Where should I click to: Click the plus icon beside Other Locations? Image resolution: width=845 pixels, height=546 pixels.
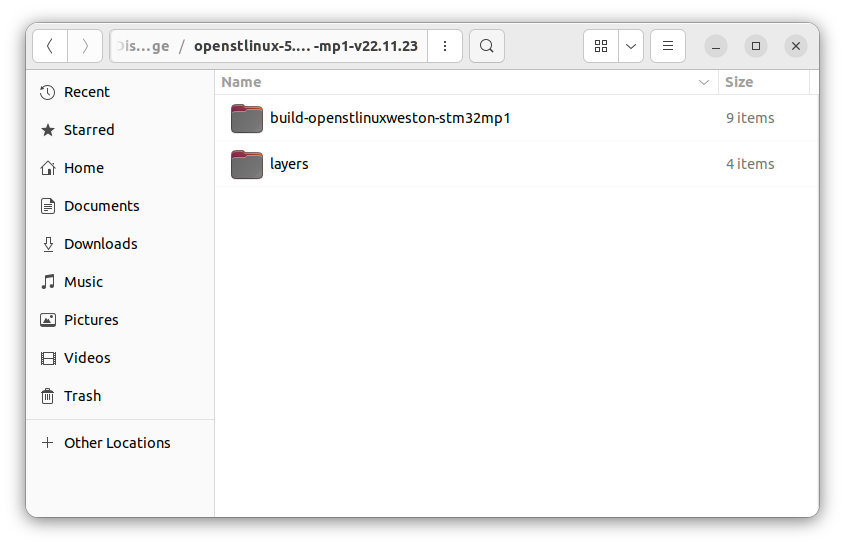click(x=47, y=443)
